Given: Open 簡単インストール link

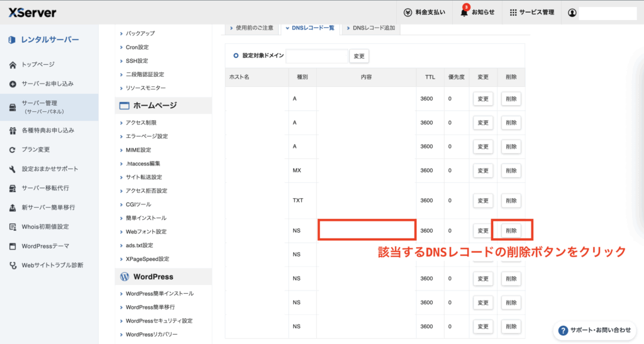Looking at the screenshot, I should tap(146, 218).
